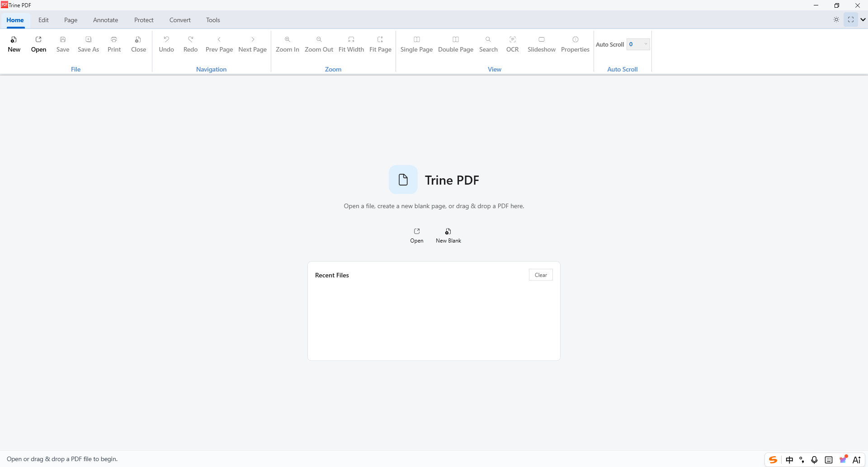Choose Save As in the ribbon
Screen dimensions: 868x467
(x=88, y=44)
